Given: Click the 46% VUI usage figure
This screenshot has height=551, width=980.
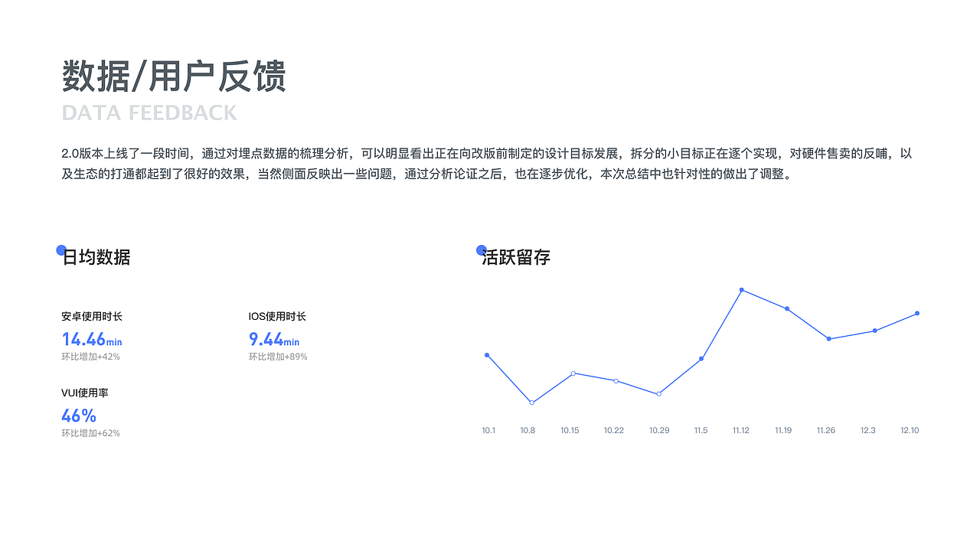Looking at the screenshot, I should point(78,416).
